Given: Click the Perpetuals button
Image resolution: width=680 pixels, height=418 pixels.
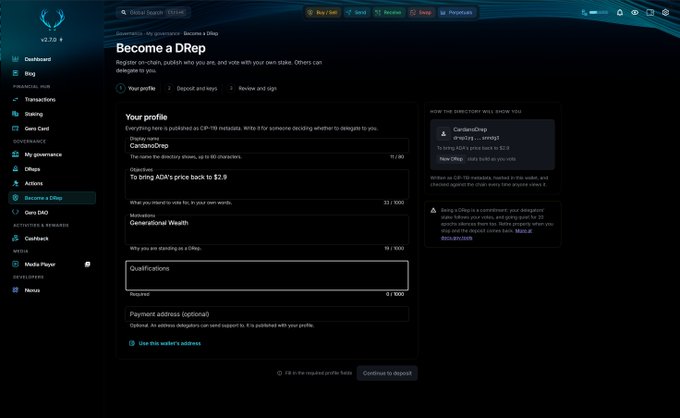Looking at the screenshot, I should 456,13.
